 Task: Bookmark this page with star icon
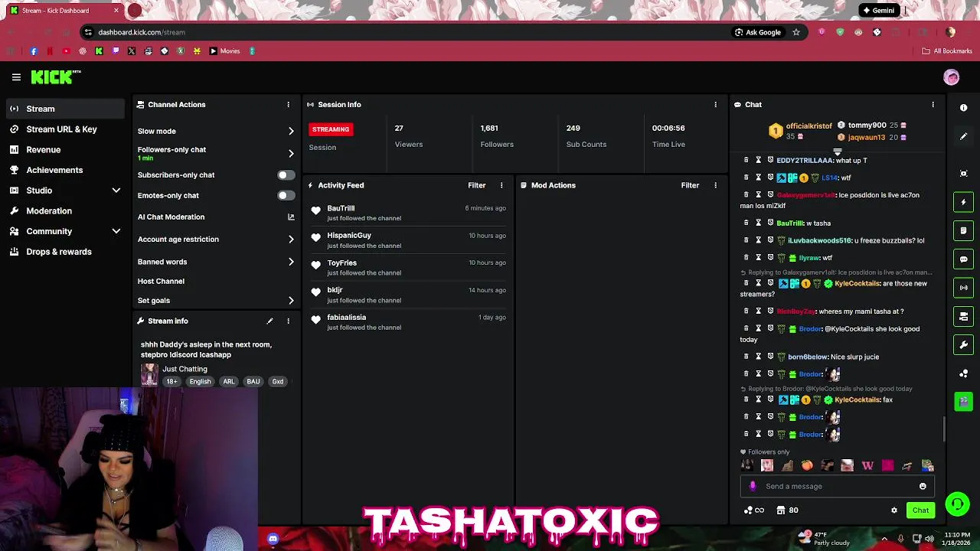click(x=796, y=32)
